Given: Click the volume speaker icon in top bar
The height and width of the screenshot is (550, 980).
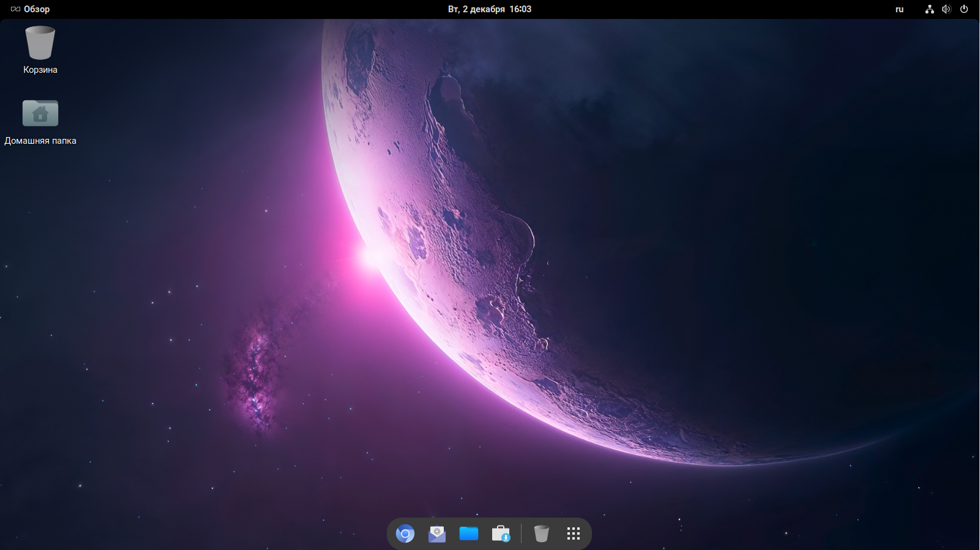Looking at the screenshot, I should pos(946,9).
